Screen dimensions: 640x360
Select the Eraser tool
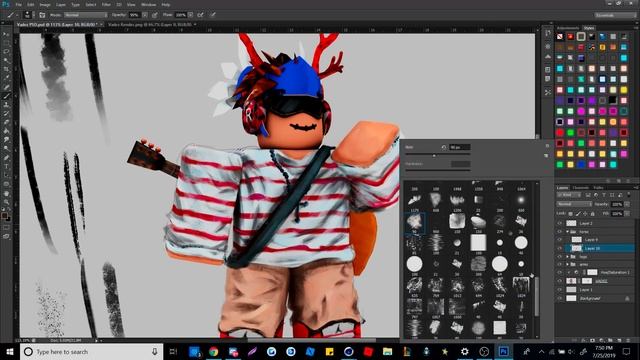[6, 122]
